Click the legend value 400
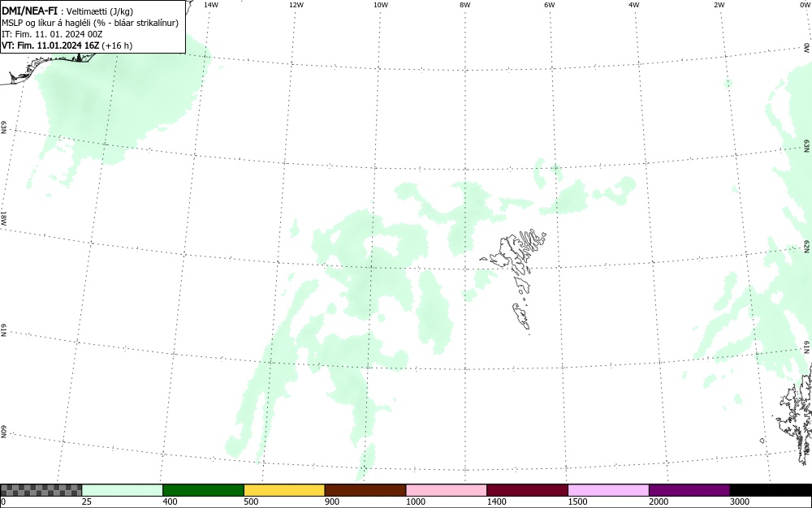 tap(170, 502)
